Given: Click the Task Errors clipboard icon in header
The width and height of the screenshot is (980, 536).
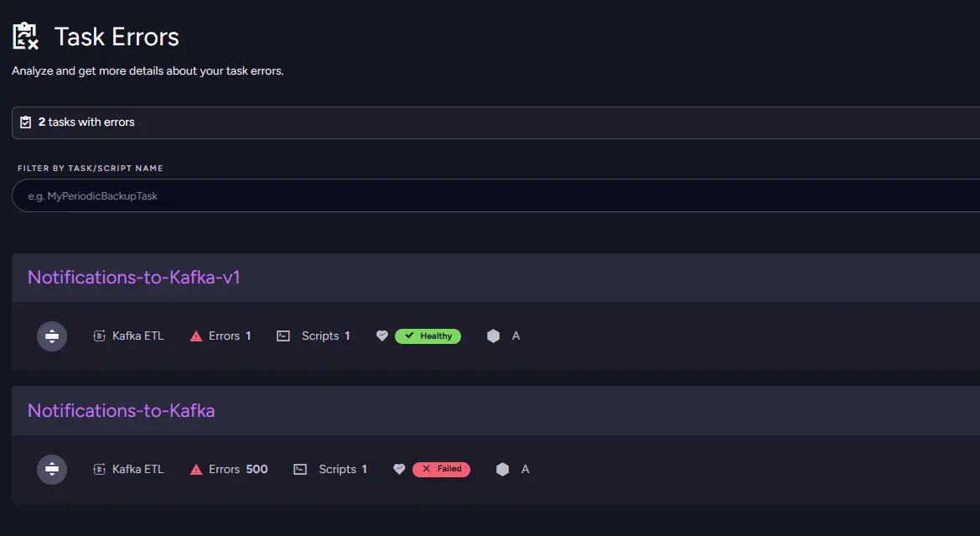Looking at the screenshot, I should [26, 36].
